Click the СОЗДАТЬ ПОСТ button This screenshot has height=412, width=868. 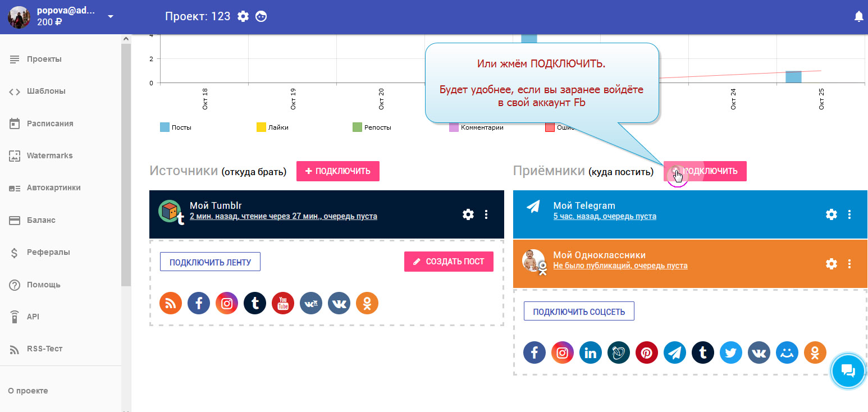pos(449,262)
